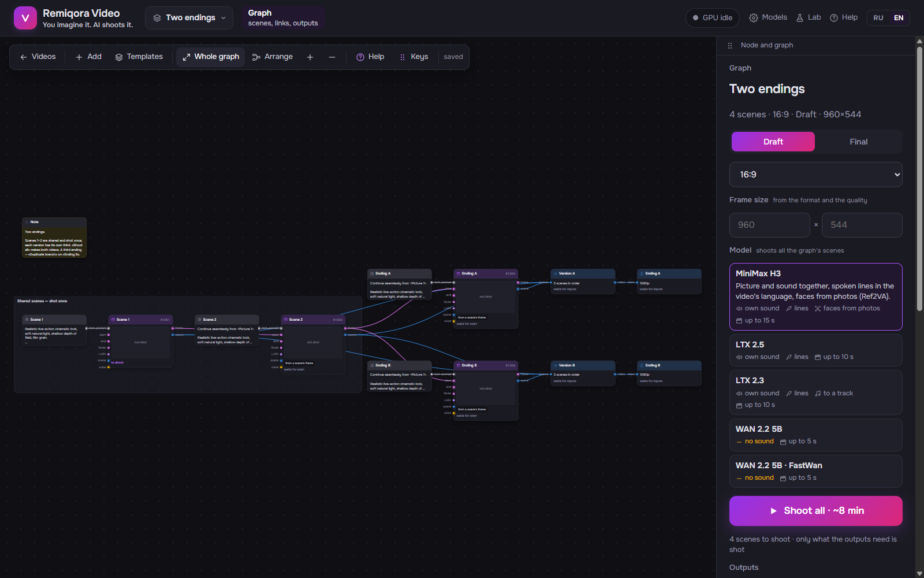Fit view to Whole graph
Image resolution: width=924 pixels, height=578 pixels.
(x=211, y=57)
